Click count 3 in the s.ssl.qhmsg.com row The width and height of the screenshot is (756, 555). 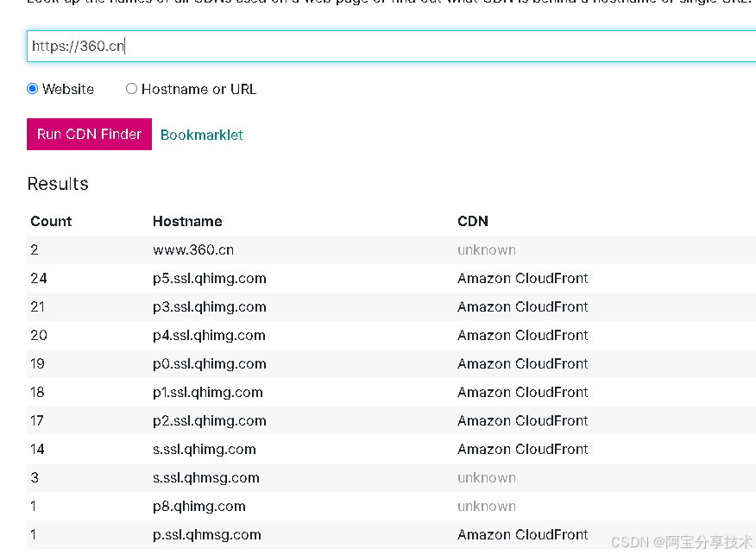coord(35,477)
